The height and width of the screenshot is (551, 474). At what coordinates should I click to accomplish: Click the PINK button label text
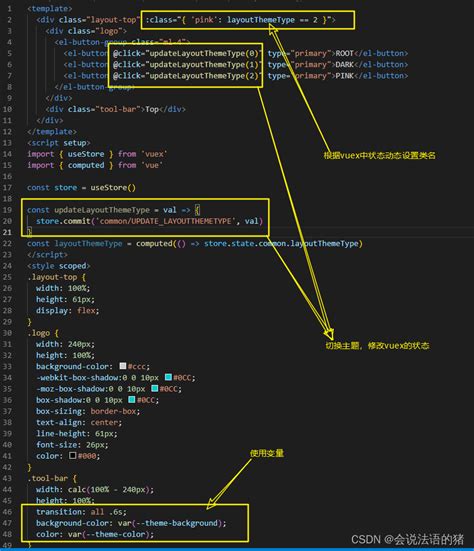[x=344, y=76]
